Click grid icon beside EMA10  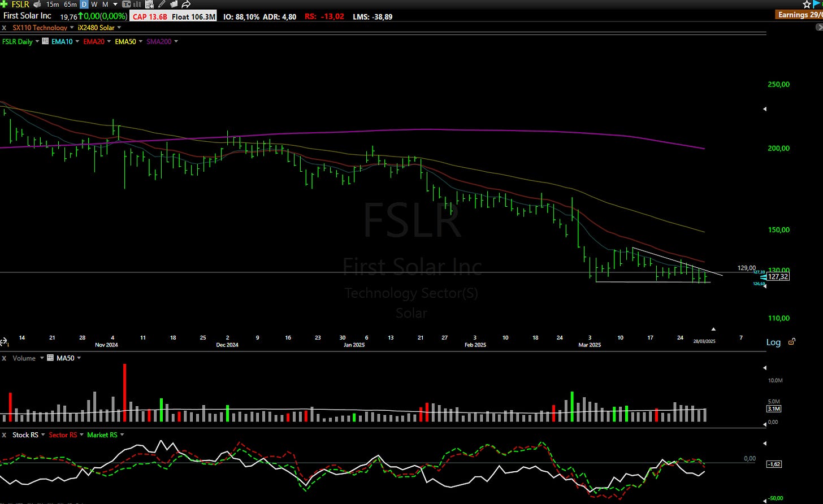(x=46, y=41)
